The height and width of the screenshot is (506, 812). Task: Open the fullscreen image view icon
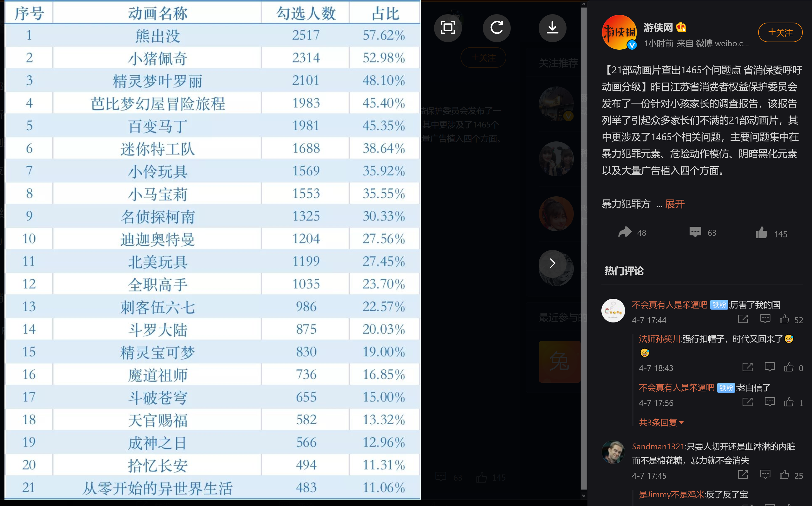point(448,27)
